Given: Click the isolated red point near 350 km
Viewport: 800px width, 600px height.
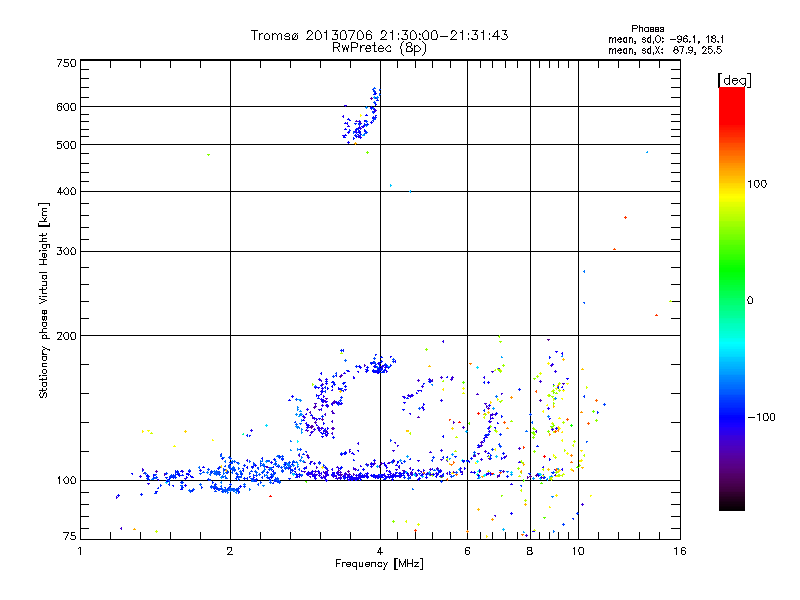Looking at the screenshot, I should click(626, 218).
